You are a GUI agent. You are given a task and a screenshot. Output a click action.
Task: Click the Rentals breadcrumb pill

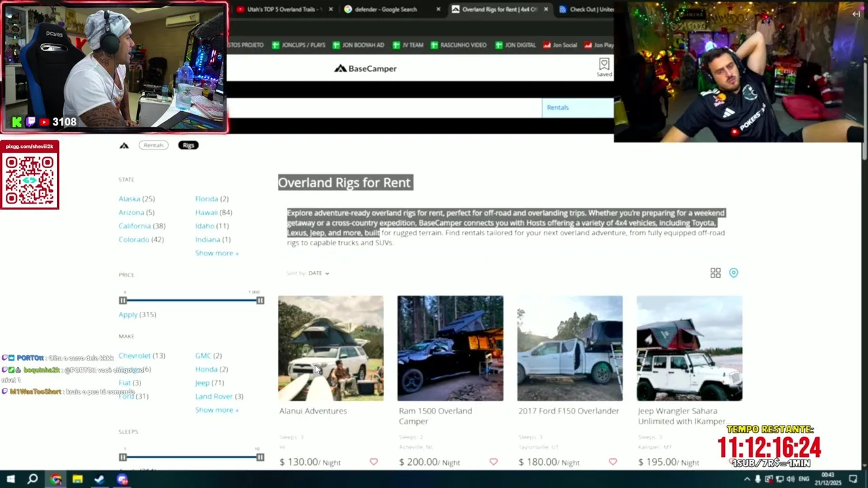[153, 145]
